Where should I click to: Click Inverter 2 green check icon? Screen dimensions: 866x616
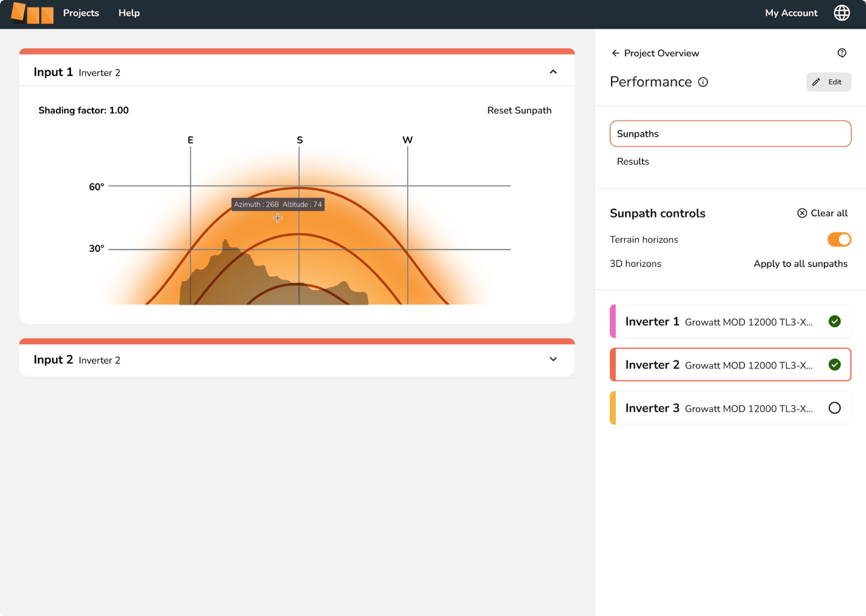click(834, 364)
